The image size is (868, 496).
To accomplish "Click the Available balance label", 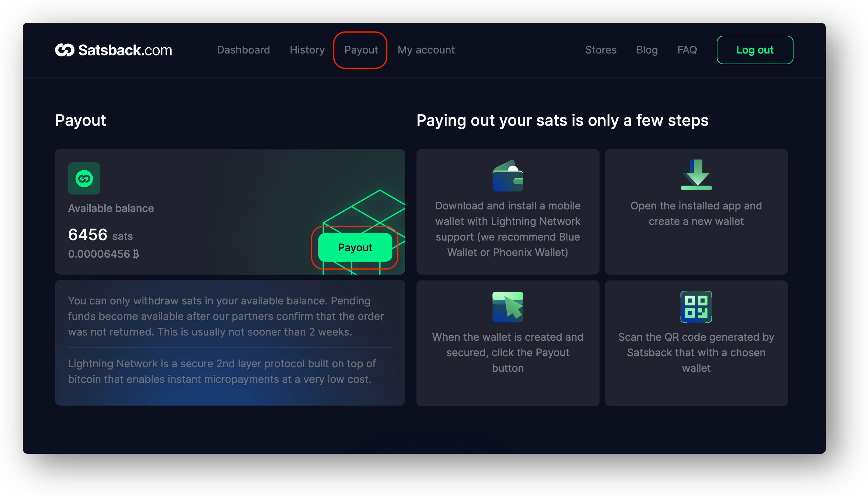I will pos(111,208).
